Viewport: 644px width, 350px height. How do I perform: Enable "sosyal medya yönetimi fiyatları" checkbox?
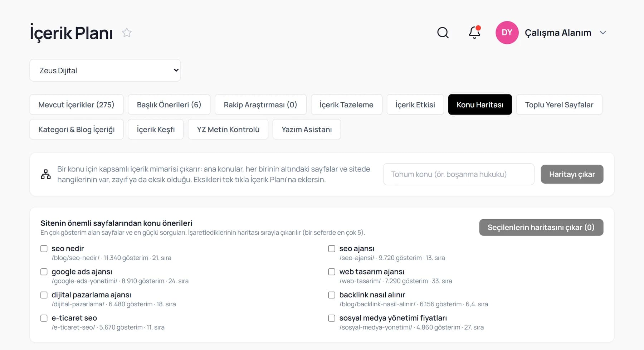click(332, 318)
